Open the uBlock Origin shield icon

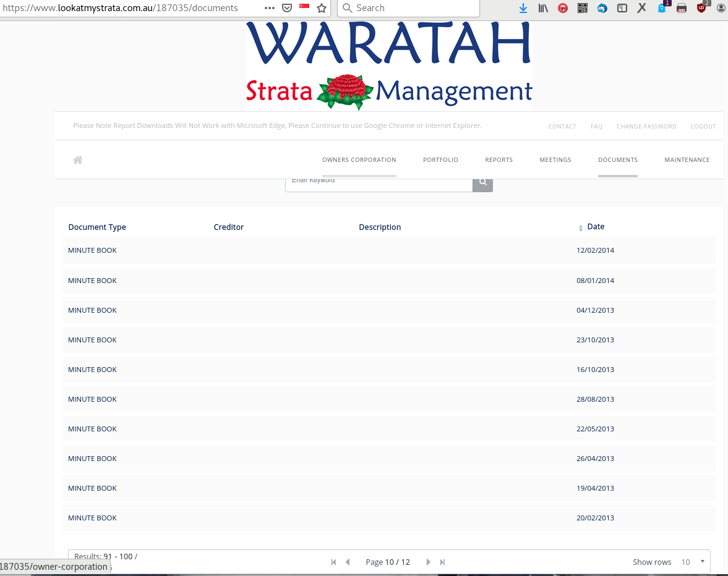(x=701, y=8)
